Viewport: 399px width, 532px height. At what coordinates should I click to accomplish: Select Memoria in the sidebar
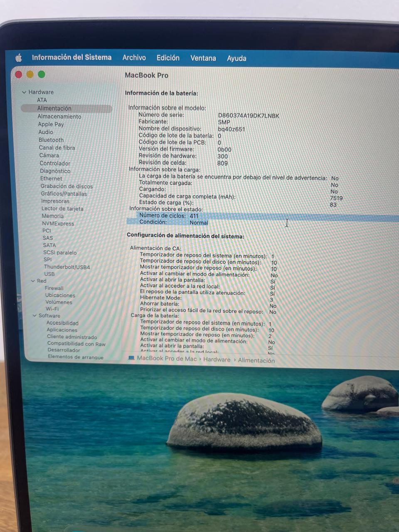(x=53, y=216)
